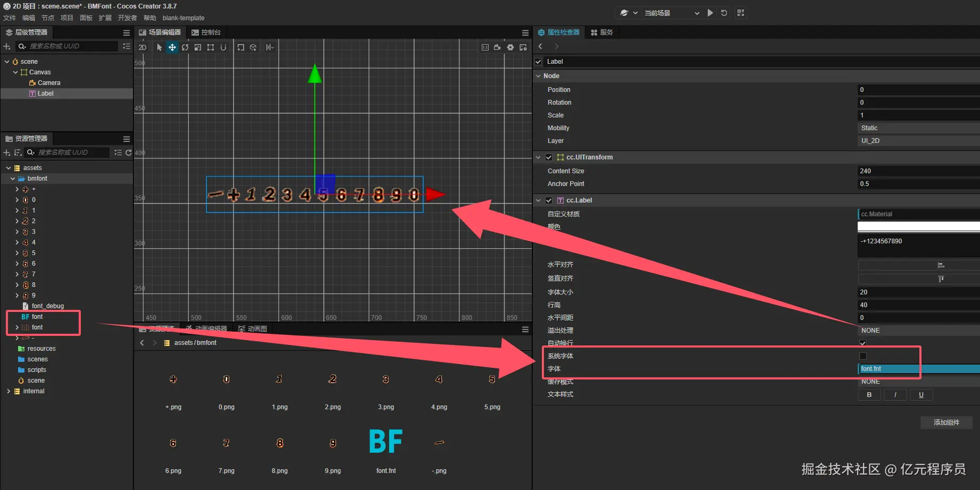Go back in the inspector history
Screen dimensions: 980x490
click(541, 46)
